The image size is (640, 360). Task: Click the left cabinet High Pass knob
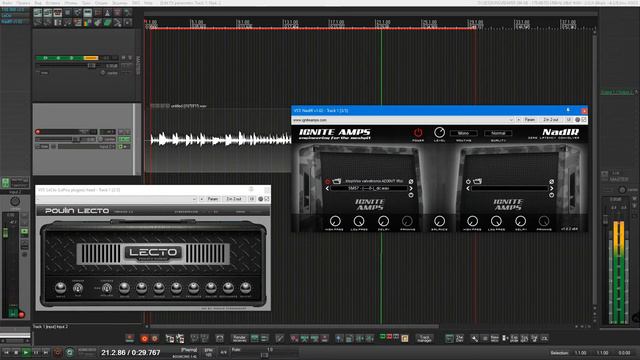tap(335, 221)
